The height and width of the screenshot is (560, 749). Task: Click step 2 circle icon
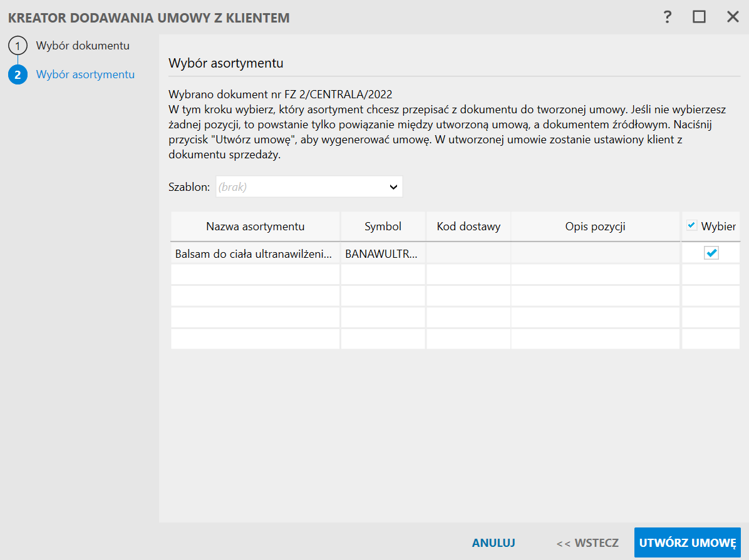18,74
